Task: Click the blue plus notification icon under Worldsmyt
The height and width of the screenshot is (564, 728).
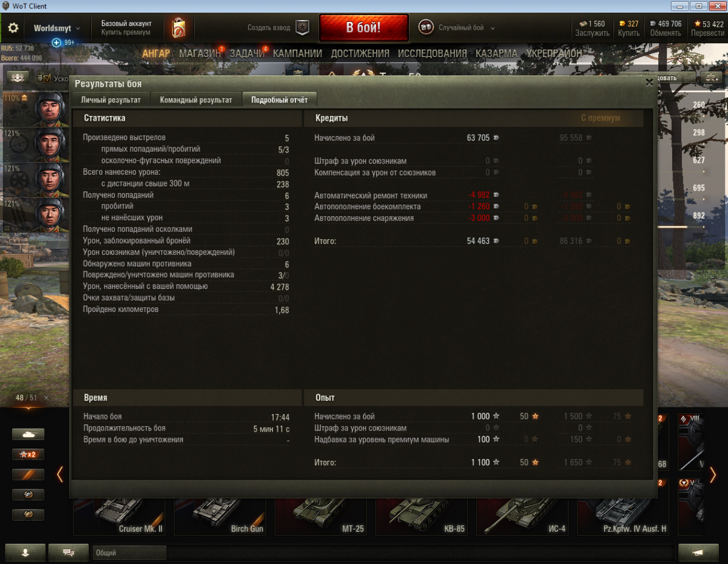Action: [56, 42]
